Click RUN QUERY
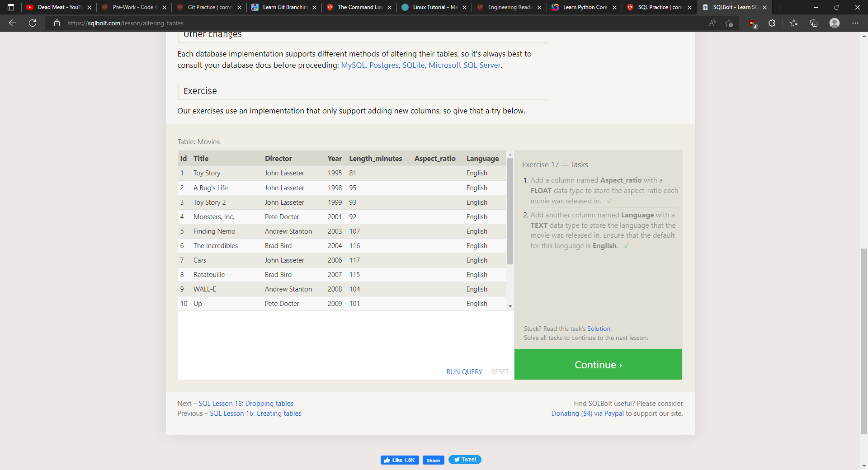The height and width of the screenshot is (470, 868). [464, 371]
